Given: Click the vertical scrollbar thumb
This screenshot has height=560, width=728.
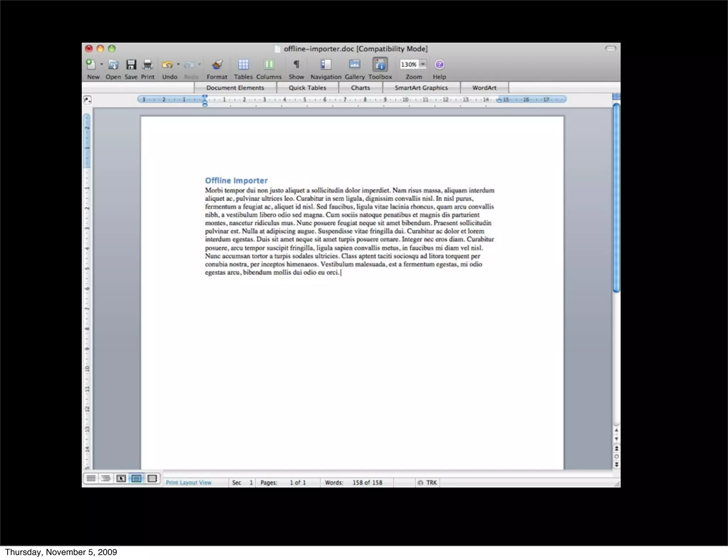Looking at the screenshot, I should point(616,198).
